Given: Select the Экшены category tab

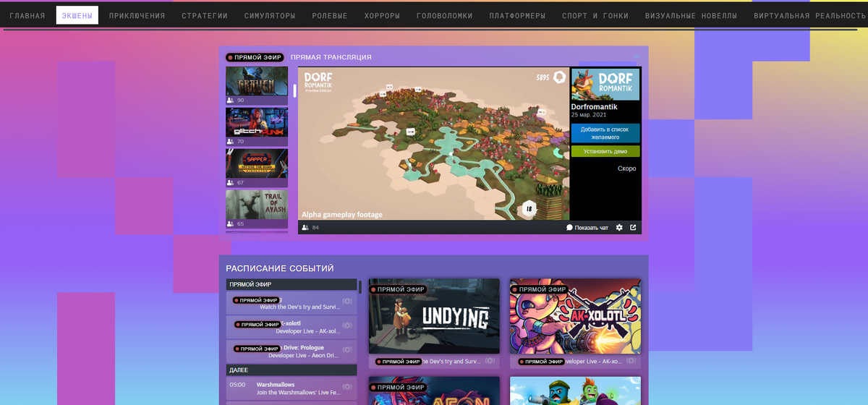Looking at the screenshot, I should (77, 15).
